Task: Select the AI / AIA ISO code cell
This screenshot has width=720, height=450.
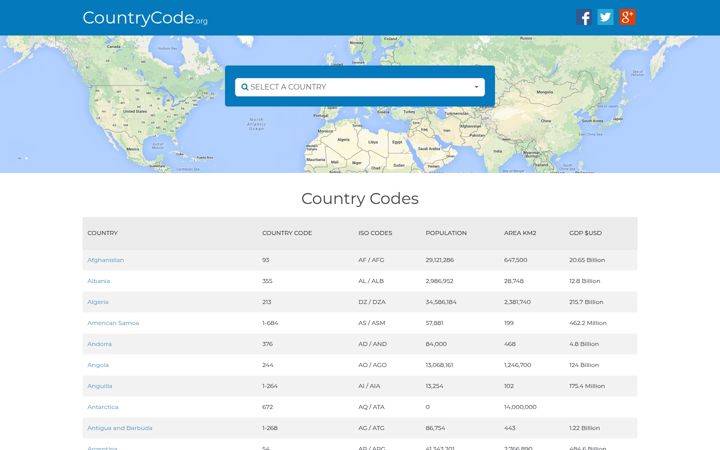Action: point(369,386)
